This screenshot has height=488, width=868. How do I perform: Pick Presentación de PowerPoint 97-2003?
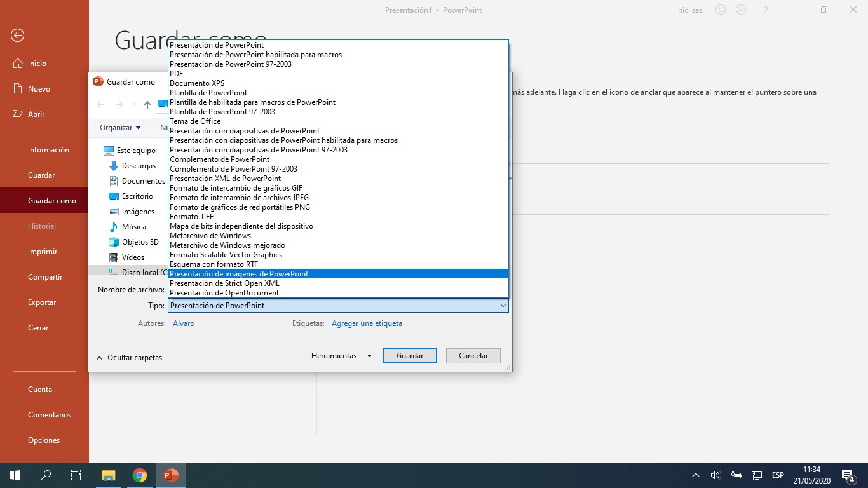tap(338, 64)
